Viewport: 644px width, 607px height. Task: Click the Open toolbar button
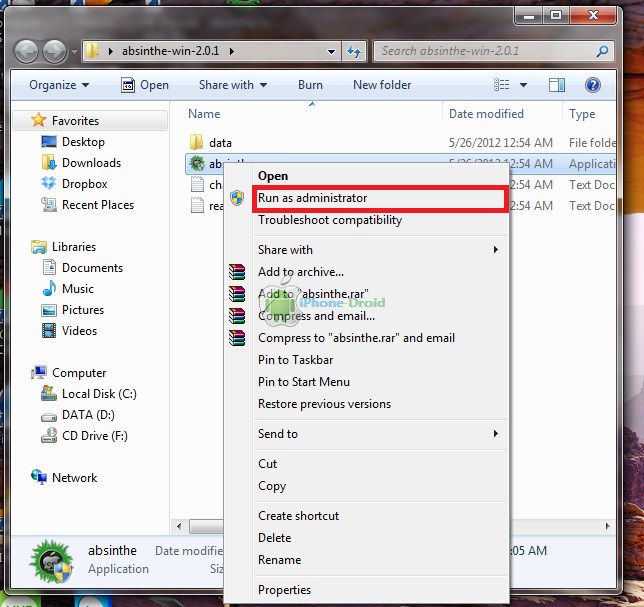pyautogui.click(x=145, y=85)
